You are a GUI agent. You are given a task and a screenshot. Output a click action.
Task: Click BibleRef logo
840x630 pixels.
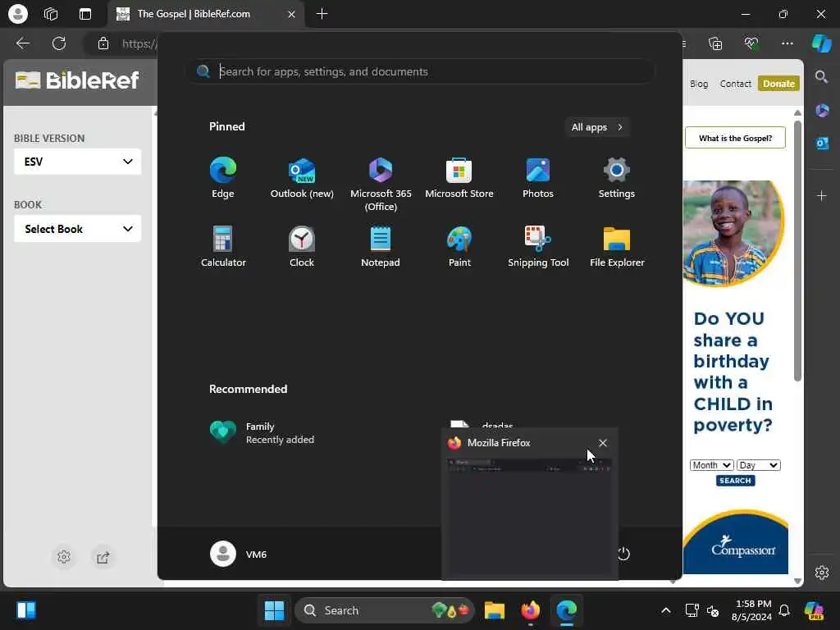pyautogui.click(x=78, y=80)
